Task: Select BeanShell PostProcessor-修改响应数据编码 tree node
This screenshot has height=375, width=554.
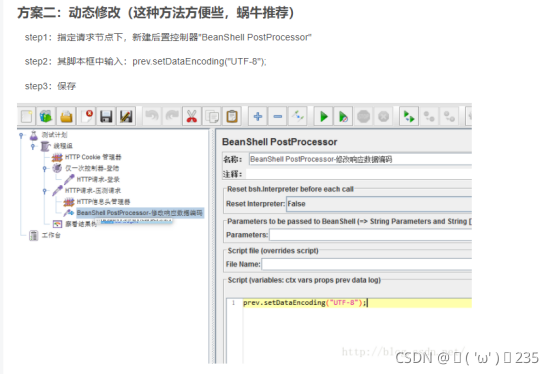Action: [x=140, y=213]
